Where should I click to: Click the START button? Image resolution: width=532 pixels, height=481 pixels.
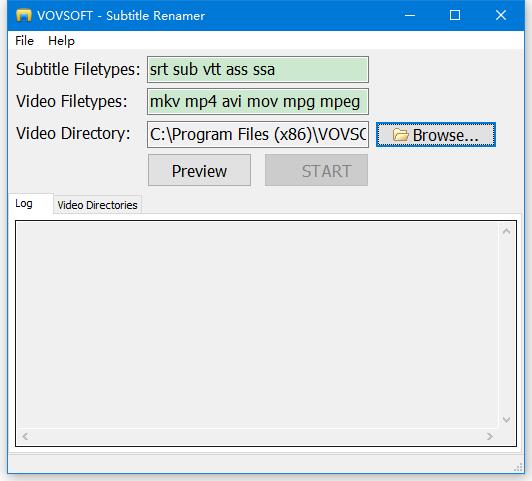(316, 170)
